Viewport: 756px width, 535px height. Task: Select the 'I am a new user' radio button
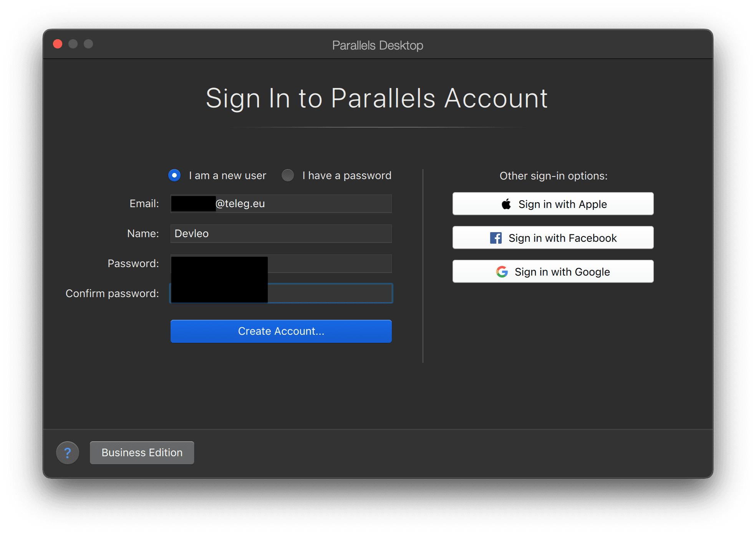tap(174, 175)
